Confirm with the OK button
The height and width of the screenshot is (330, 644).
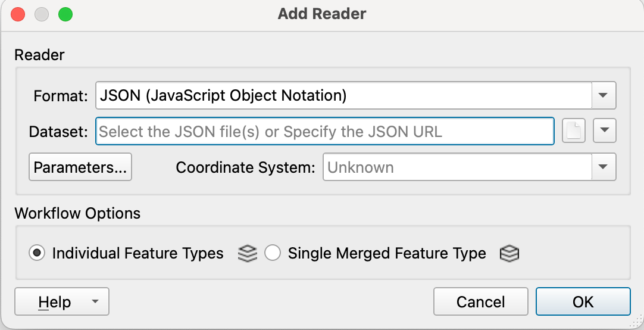[x=583, y=302]
